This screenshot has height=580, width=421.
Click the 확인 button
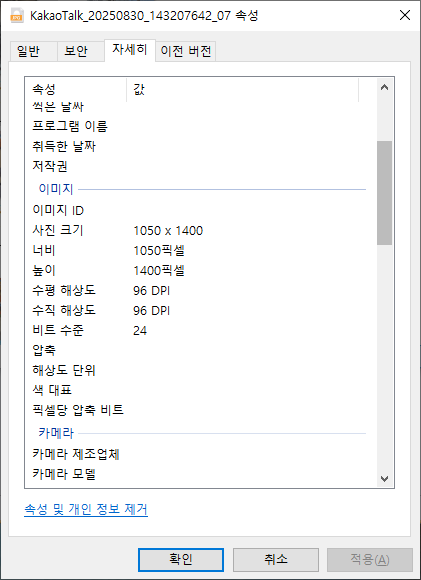tap(181, 560)
